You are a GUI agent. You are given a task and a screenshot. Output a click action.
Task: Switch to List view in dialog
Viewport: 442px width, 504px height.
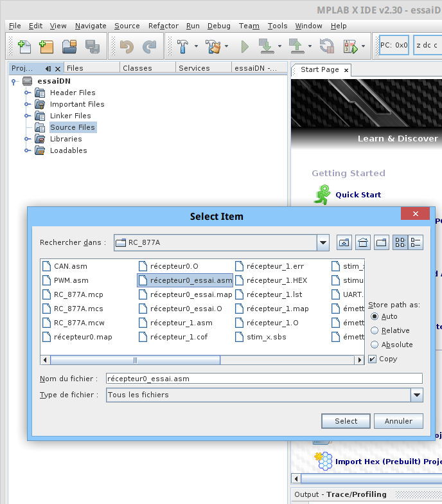click(400, 242)
